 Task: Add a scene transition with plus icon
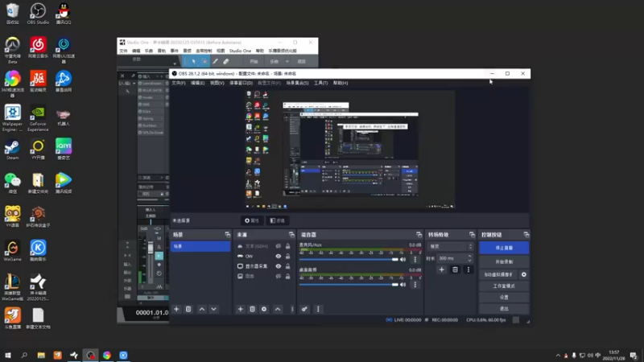click(x=441, y=269)
